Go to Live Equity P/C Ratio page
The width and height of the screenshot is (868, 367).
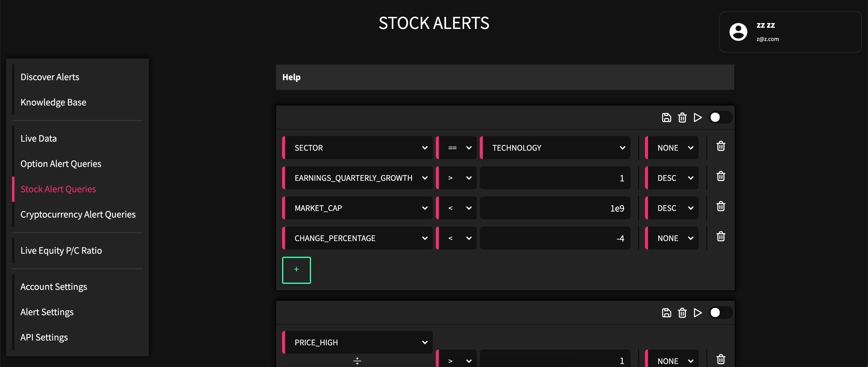[61, 250]
